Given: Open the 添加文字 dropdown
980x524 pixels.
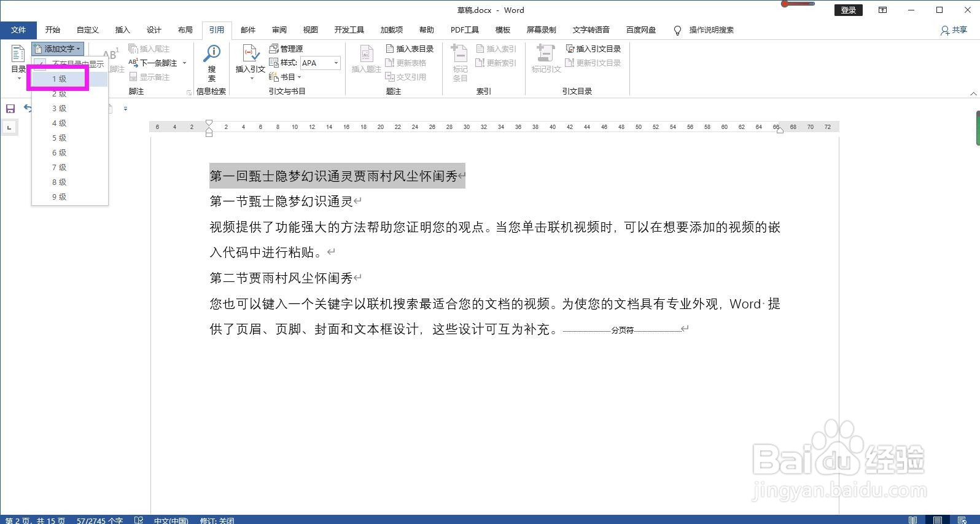Looking at the screenshot, I should tap(58, 49).
